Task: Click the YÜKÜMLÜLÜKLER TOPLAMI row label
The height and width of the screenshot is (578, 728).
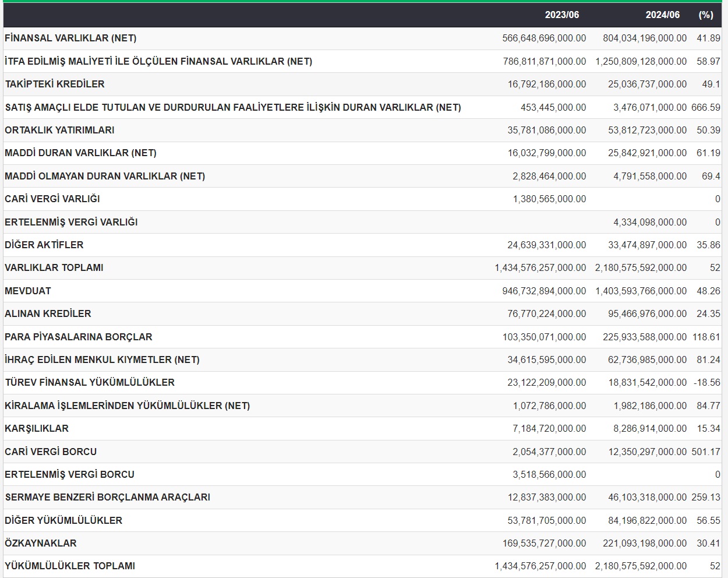Action: pos(70,566)
